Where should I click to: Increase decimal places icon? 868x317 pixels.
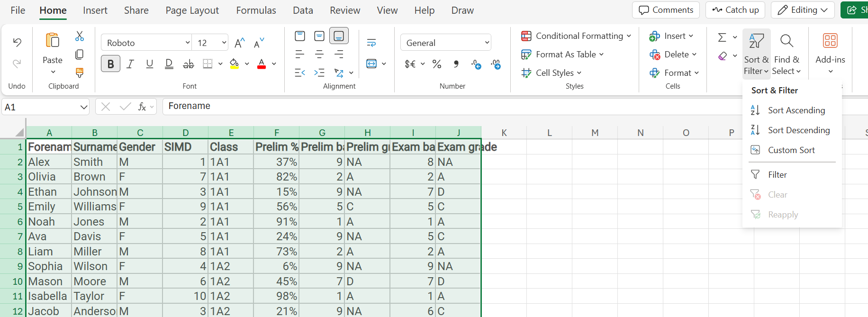pyautogui.click(x=496, y=63)
